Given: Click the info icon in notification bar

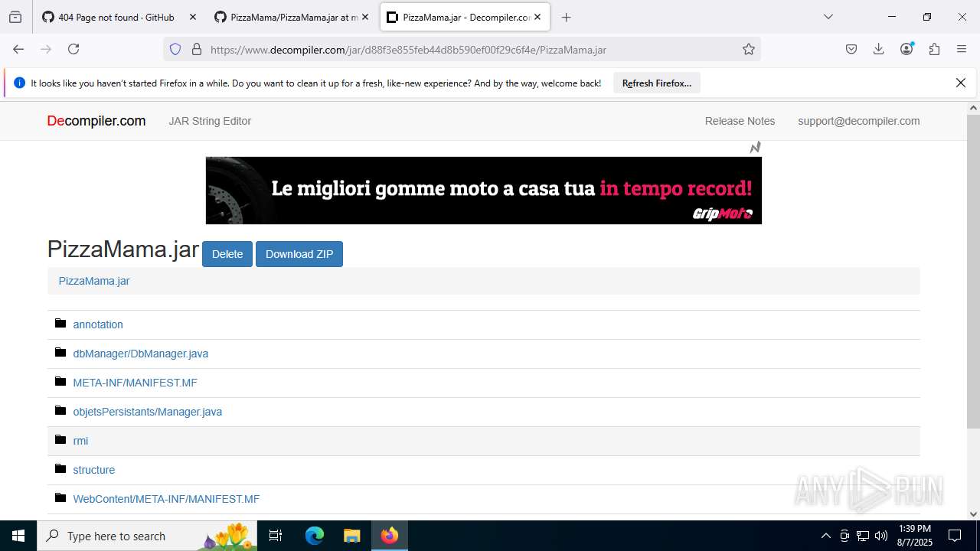Looking at the screenshot, I should tap(20, 83).
